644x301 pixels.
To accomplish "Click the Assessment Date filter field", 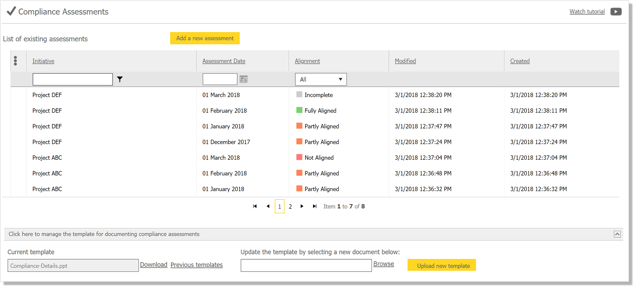I will 220,79.
